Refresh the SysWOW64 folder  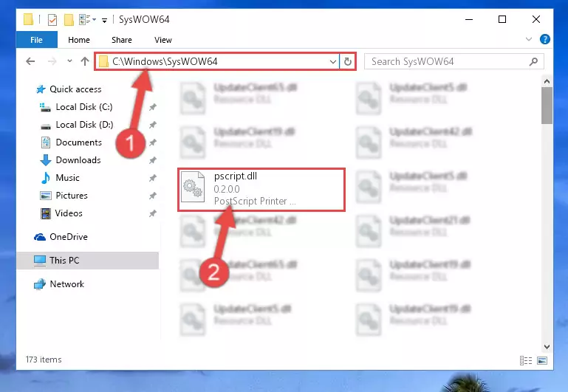pyautogui.click(x=348, y=62)
